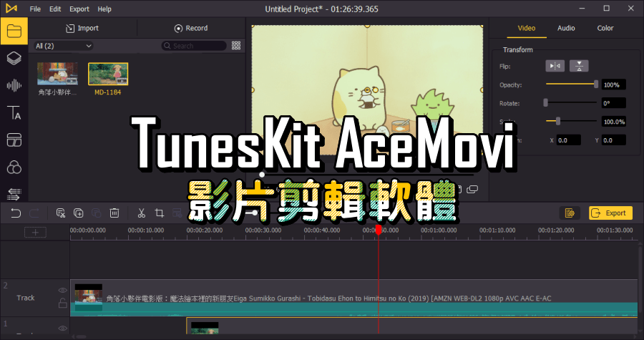Open the Text titles panel
Screen dimensions: 644x340
click(x=14, y=112)
